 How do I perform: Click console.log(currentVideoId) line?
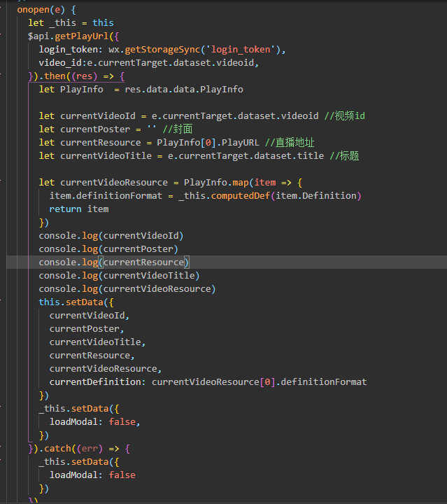(x=111, y=236)
